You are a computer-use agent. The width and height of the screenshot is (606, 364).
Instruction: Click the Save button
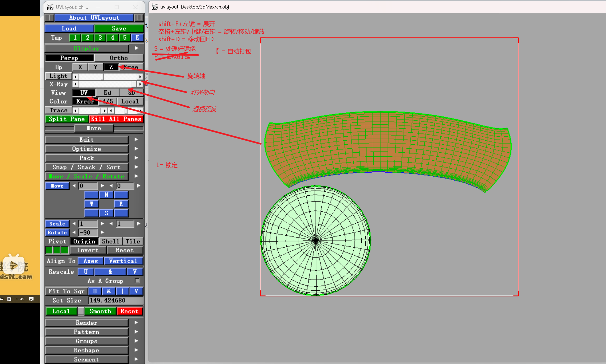119,28
